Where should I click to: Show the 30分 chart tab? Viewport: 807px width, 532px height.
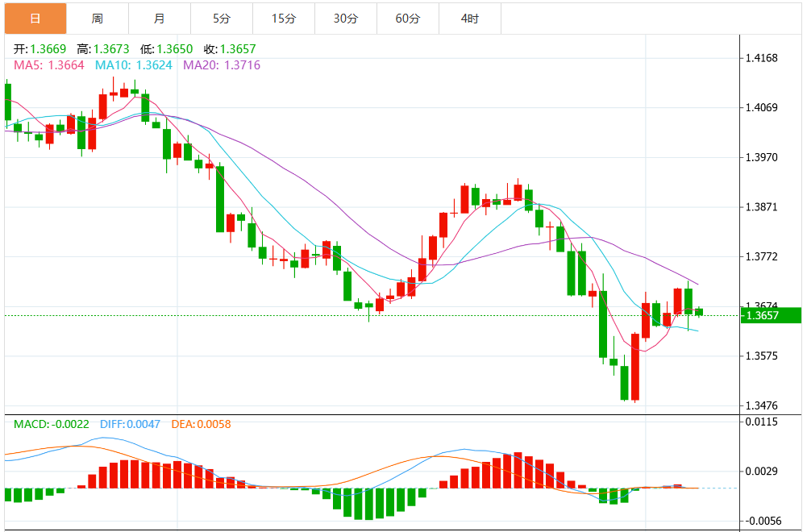point(345,18)
